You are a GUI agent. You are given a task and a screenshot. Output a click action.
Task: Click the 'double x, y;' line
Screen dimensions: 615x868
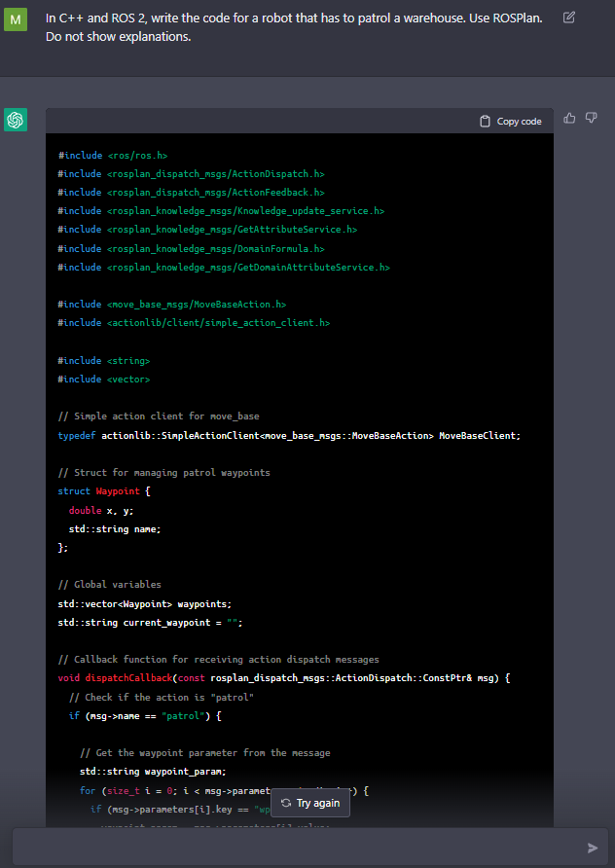tap(101, 510)
